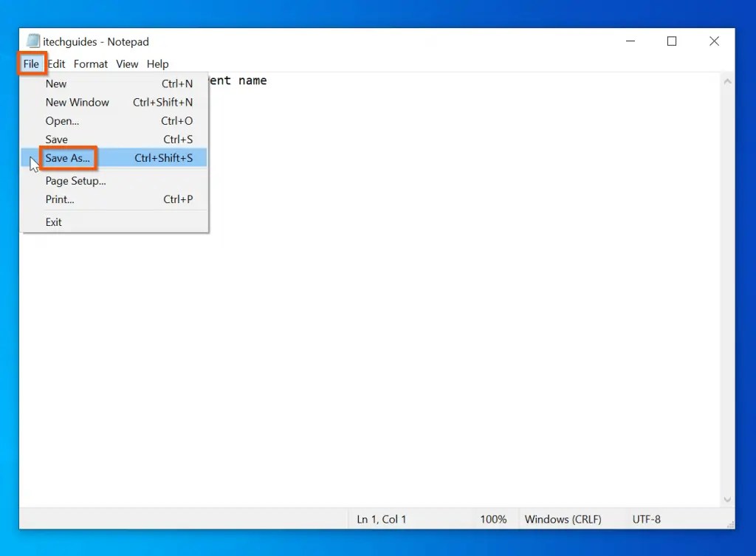Select Print from the File menu
The height and width of the screenshot is (556, 756).
(59, 199)
